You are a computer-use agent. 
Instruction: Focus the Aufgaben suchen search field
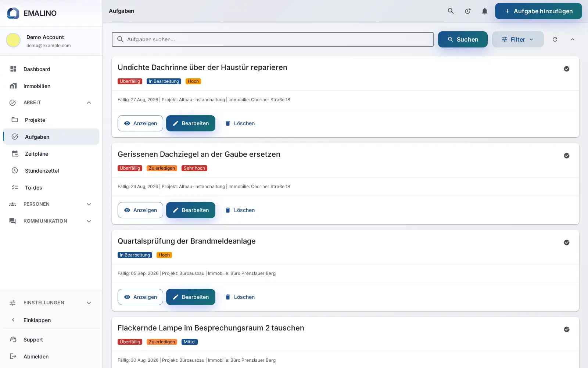pos(273,39)
